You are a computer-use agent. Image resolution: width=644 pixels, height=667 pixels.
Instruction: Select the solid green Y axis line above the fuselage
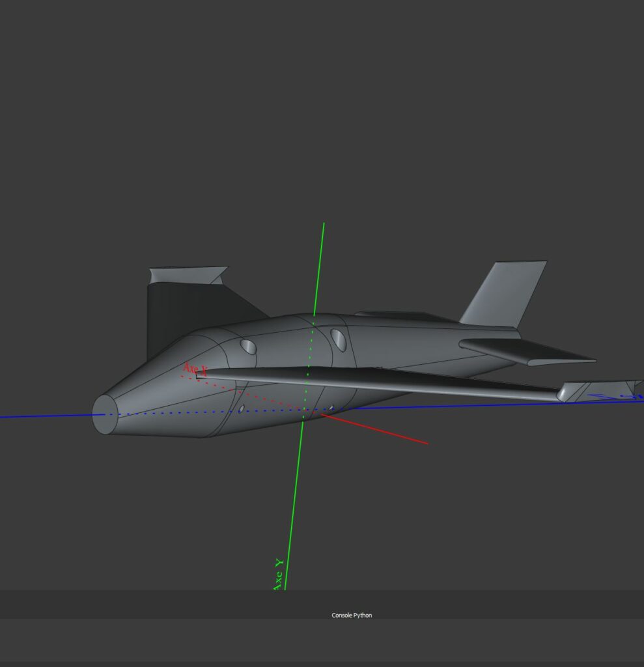[x=319, y=269]
